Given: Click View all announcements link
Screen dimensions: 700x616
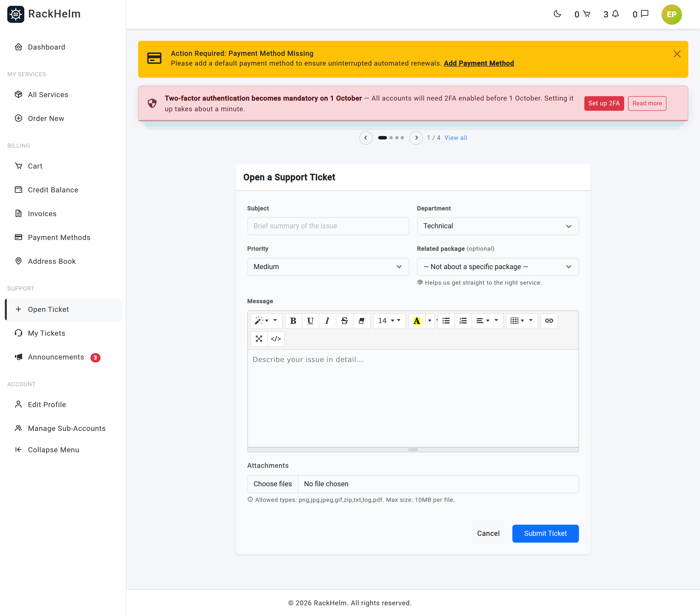Looking at the screenshot, I should click(x=455, y=138).
